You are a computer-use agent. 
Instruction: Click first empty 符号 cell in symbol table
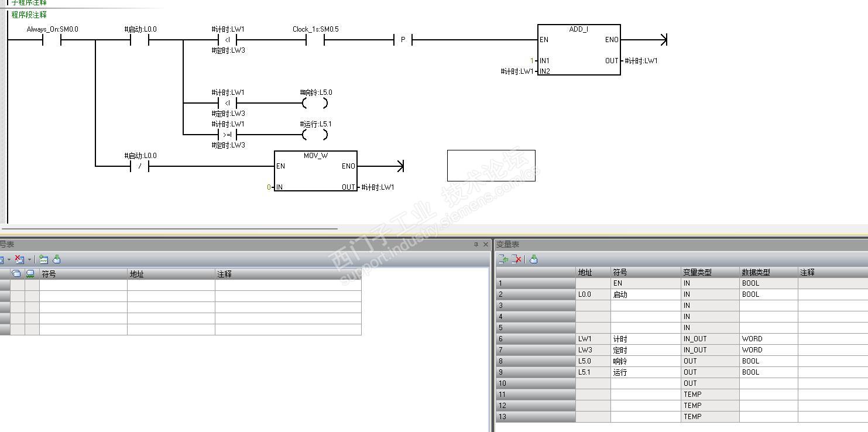click(x=83, y=285)
